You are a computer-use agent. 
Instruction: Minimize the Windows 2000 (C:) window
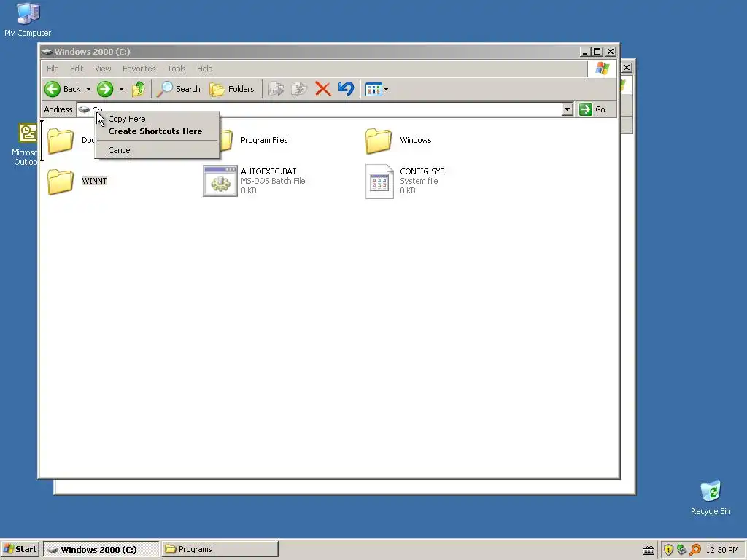coord(585,52)
